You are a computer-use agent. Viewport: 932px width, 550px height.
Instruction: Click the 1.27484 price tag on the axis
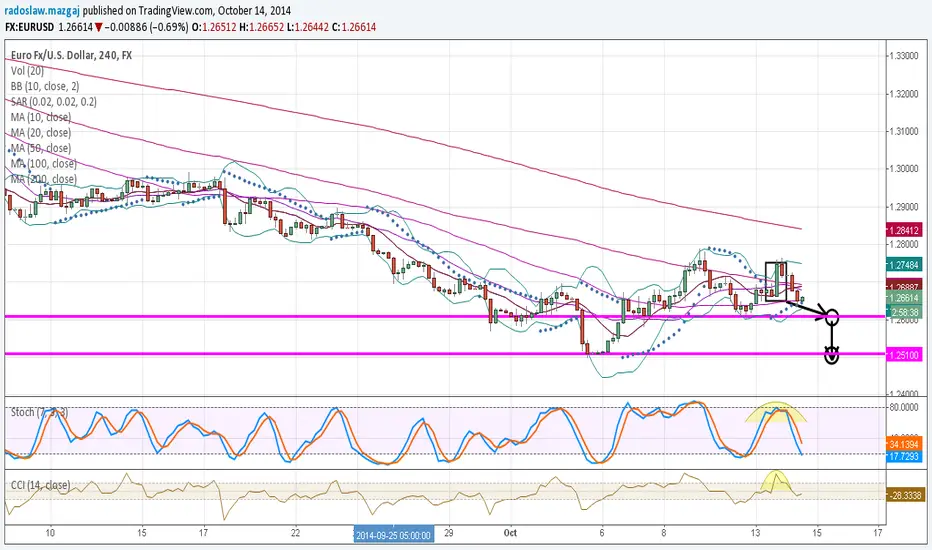pos(903,265)
